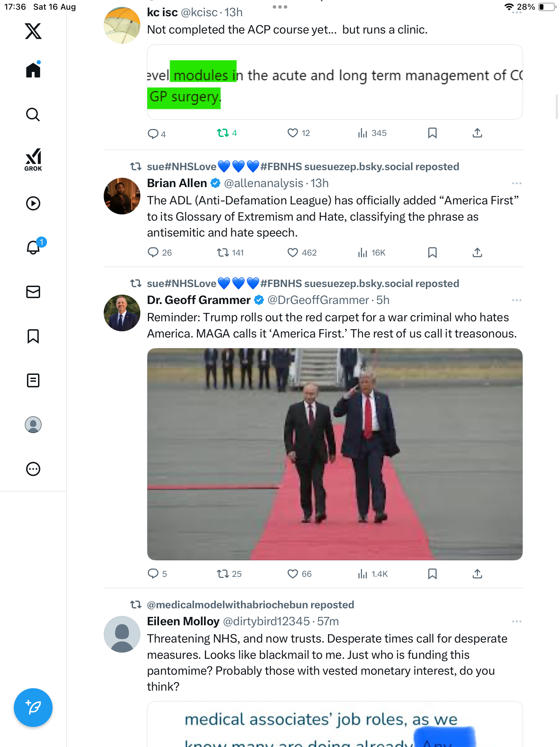Open Video play icon in sidebar
The image size is (560, 747).
tap(33, 203)
